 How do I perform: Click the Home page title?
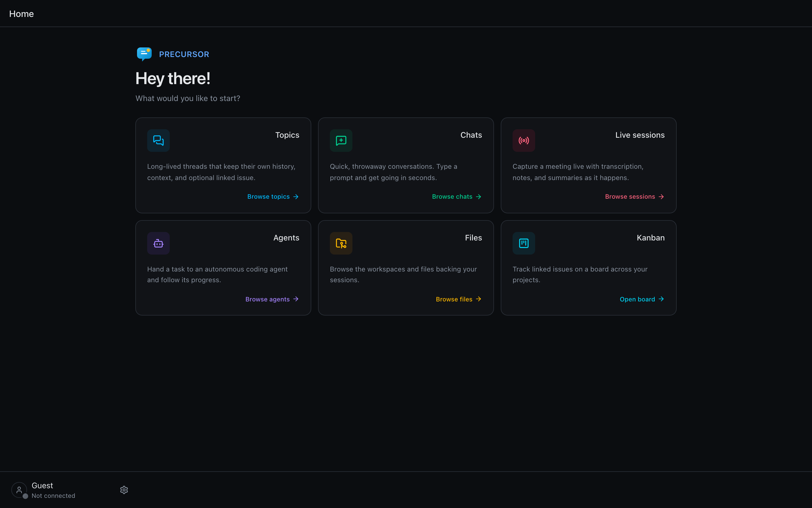21,14
